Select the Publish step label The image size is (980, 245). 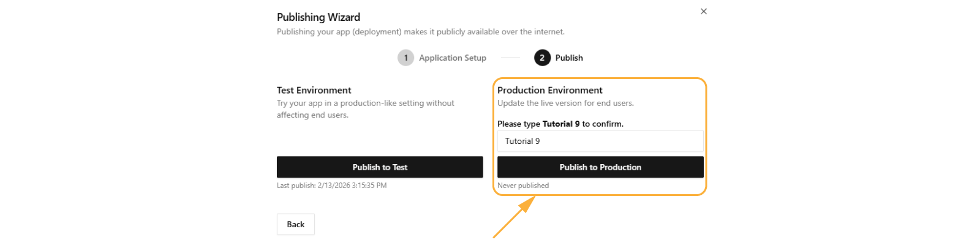coord(569,58)
